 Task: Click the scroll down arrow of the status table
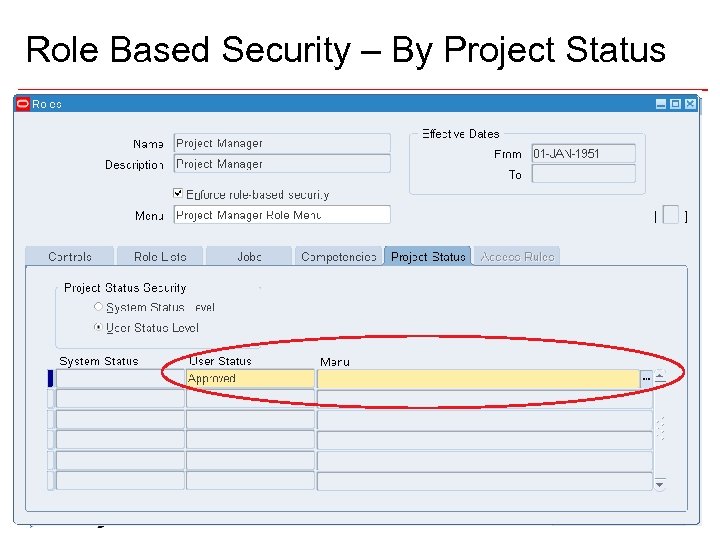click(660, 484)
